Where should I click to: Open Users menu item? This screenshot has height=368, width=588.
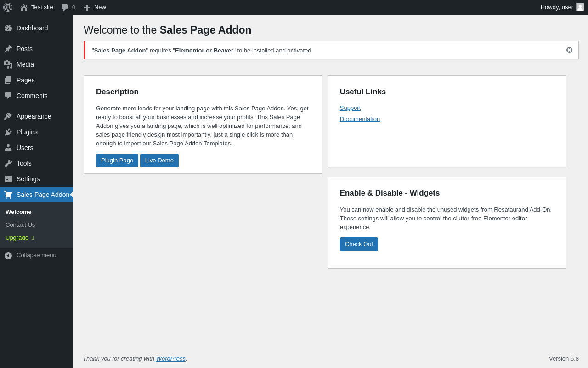point(37,148)
